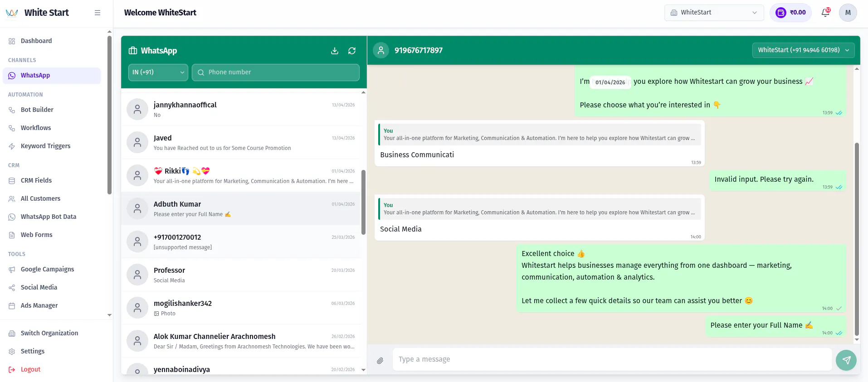This screenshot has width=868, height=382.
Task: Open the WhiteStart organization dropdown
Action: pyautogui.click(x=714, y=13)
